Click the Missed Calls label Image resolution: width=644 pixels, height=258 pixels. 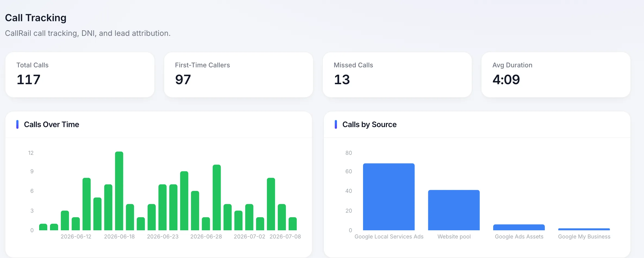pyautogui.click(x=353, y=65)
